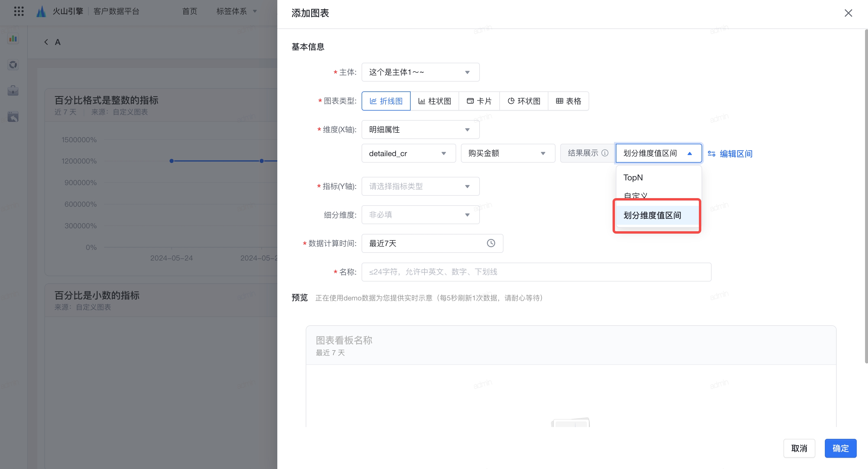Click the 1500000% axis label
Screen dimensions: 868x469
(x=79, y=140)
